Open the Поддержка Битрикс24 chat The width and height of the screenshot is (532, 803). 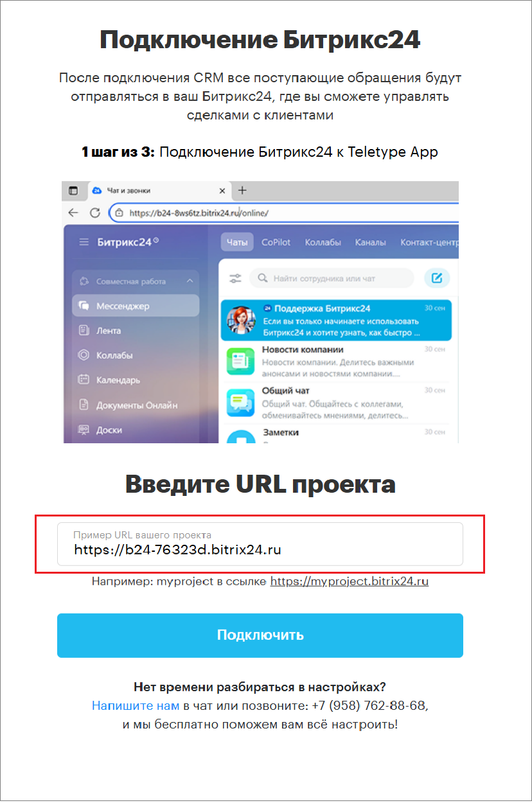click(336, 321)
